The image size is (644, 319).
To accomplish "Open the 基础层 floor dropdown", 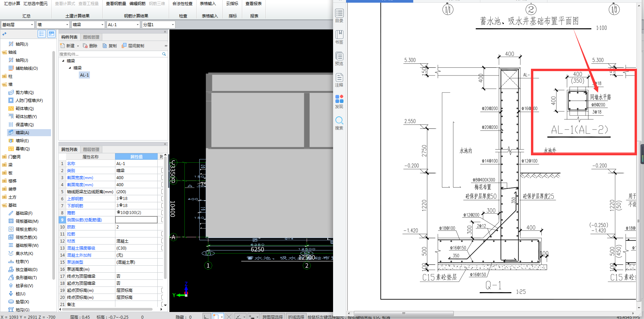I will click(x=18, y=24).
